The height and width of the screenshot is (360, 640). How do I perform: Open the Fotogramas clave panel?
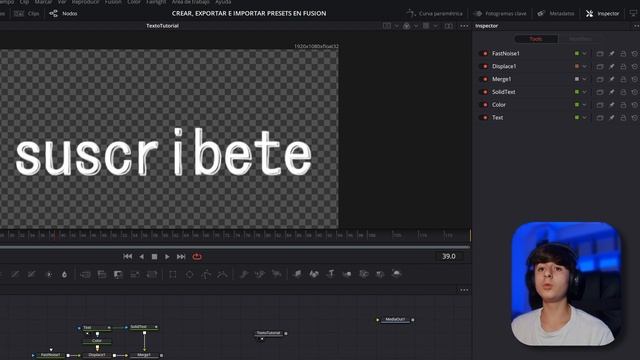click(500, 13)
